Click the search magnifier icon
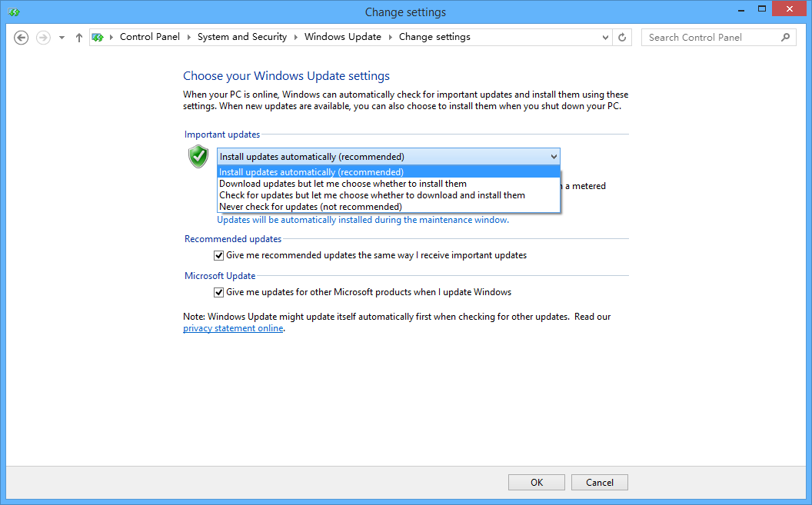 pyautogui.click(x=786, y=37)
